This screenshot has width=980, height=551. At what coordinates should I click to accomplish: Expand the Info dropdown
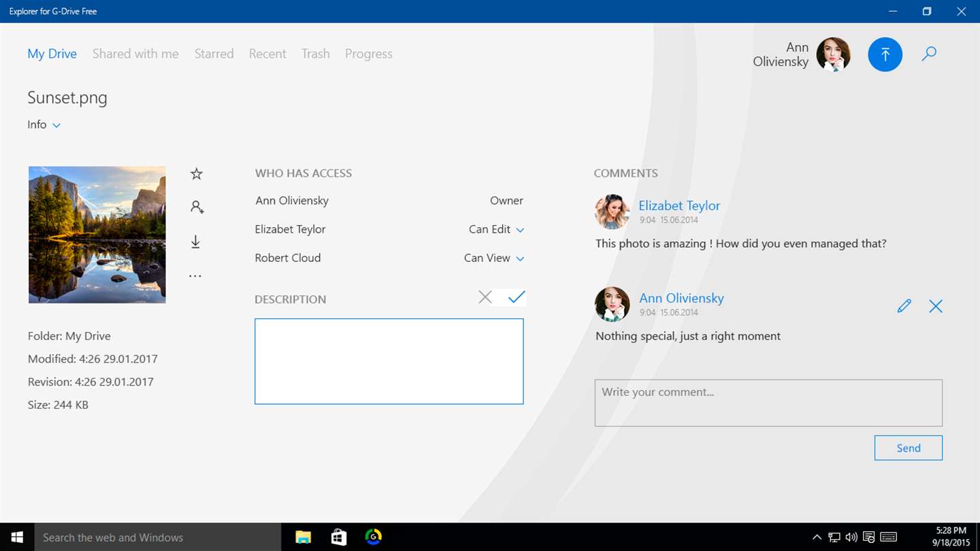pyautogui.click(x=44, y=124)
